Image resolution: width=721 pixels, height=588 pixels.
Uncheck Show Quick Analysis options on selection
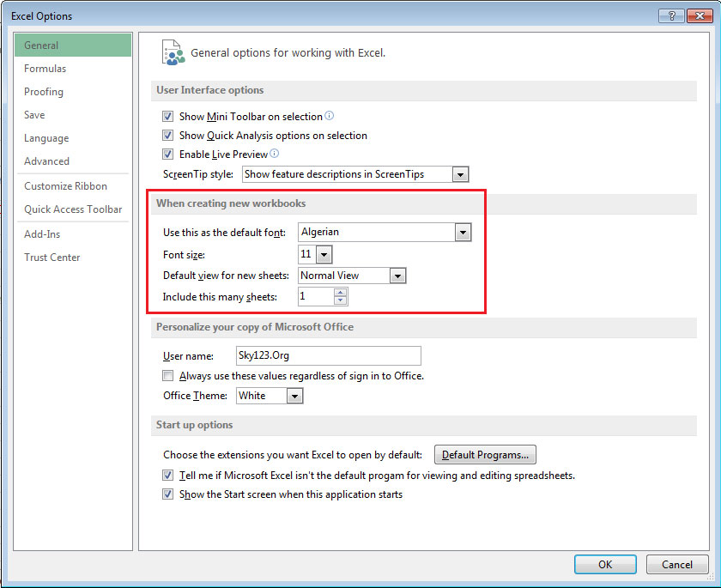point(167,135)
